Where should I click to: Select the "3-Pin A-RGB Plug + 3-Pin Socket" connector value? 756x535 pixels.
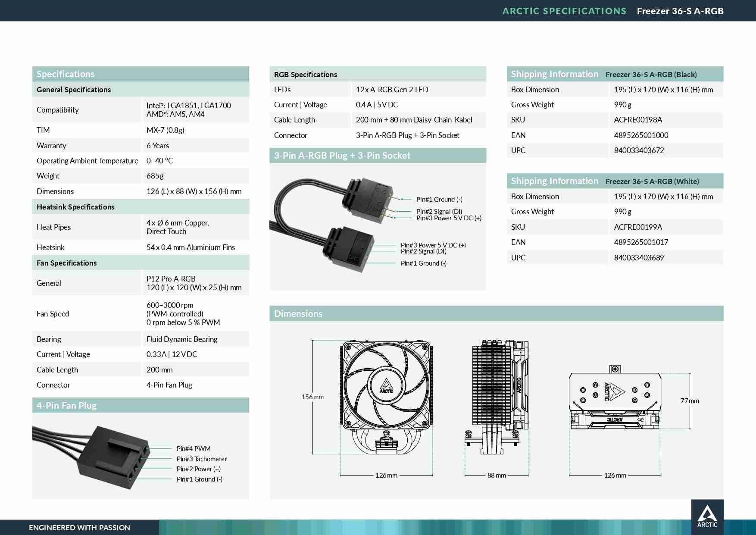(408, 135)
